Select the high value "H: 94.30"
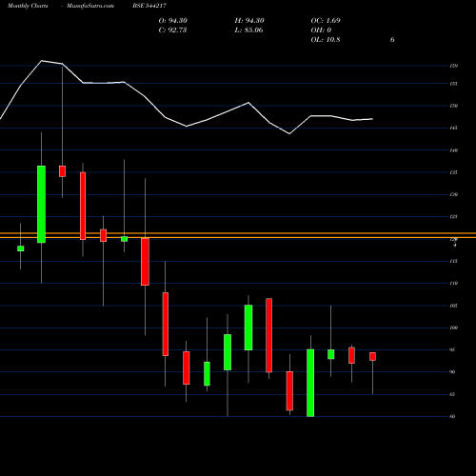This screenshot has height=476, width=476. (x=249, y=21)
